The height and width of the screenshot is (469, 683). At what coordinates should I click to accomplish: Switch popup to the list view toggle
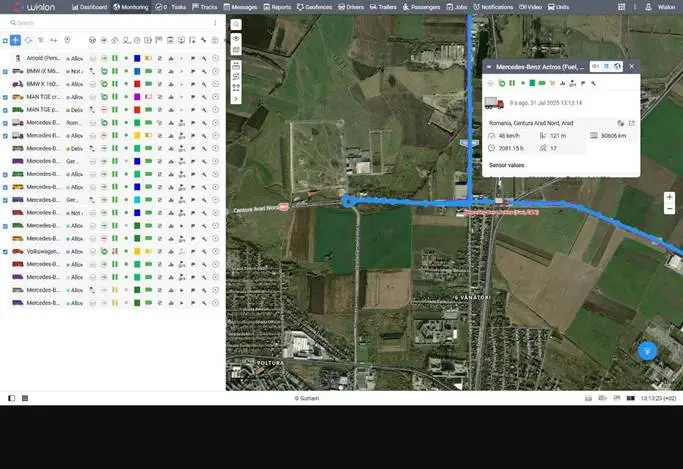tap(606, 67)
